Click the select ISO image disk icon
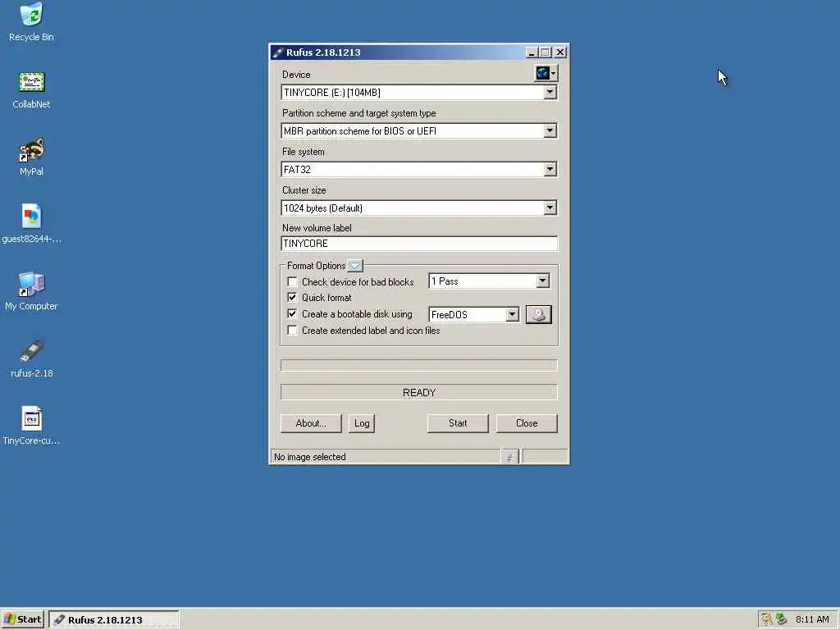The width and height of the screenshot is (840, 630). click(x=538, y=314)
